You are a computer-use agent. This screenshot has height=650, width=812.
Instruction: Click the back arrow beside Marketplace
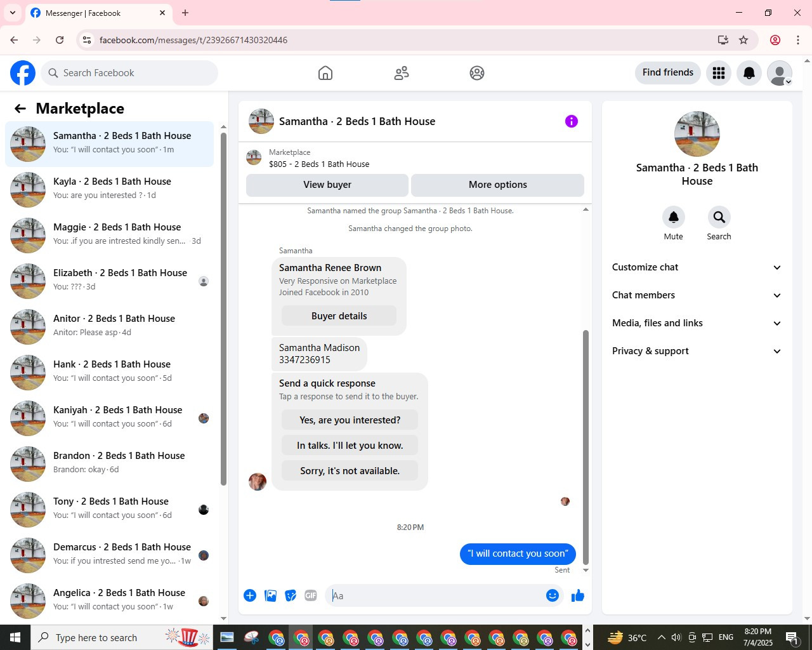tap(20, 109)
